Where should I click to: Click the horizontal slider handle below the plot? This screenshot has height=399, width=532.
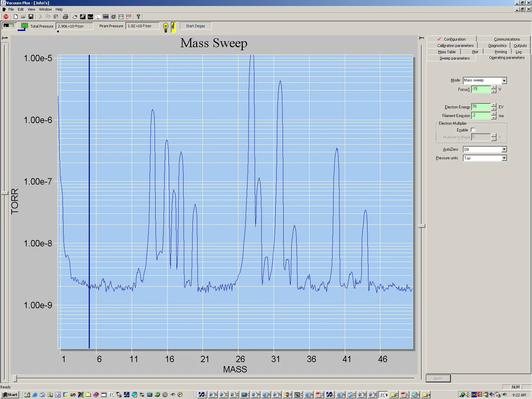(15, 378)
